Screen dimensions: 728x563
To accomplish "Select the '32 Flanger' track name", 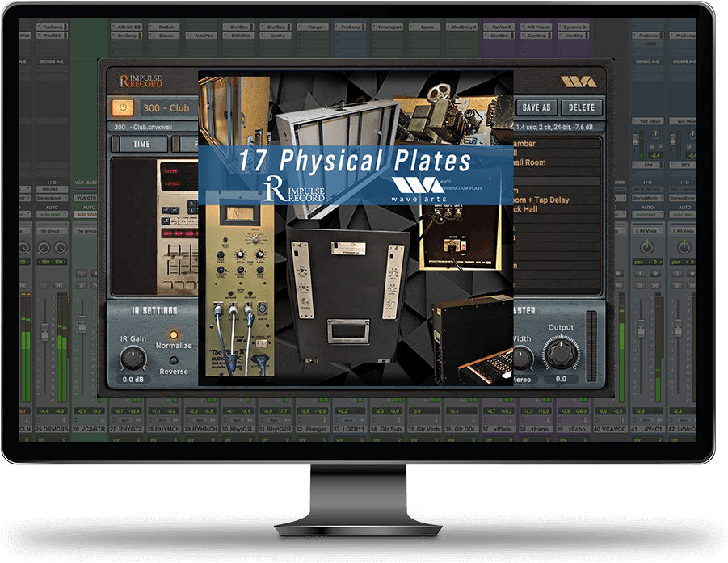I will pyautogui.click(x=312, y=430).
